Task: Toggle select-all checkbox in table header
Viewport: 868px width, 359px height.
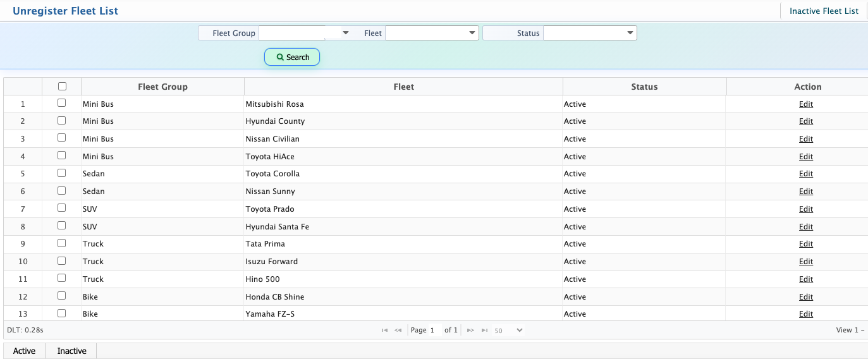Action: click(62, 87)
